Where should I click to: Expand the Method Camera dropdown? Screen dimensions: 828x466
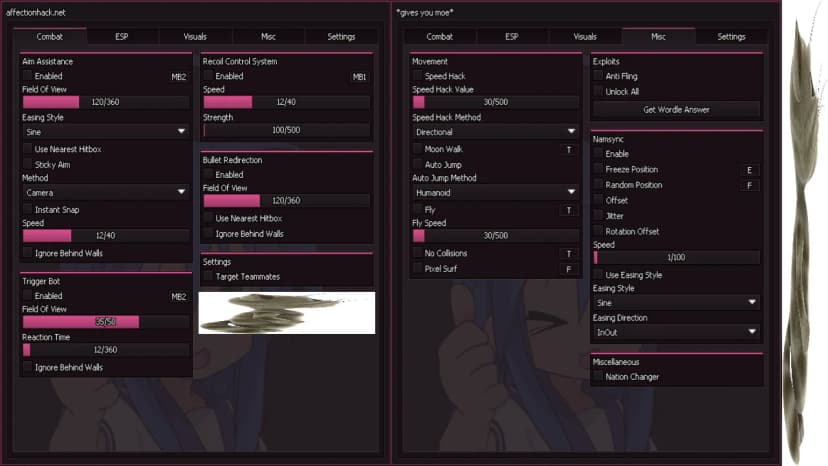click(106, 193)
